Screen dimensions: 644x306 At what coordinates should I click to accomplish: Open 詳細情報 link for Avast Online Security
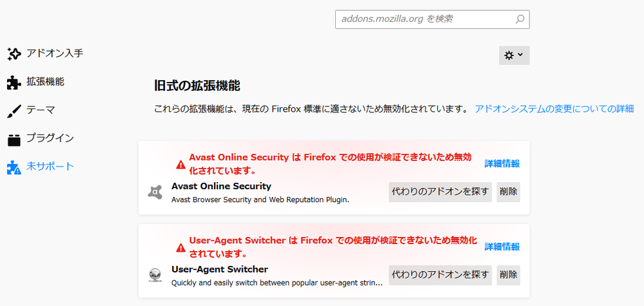coord(502,163)
